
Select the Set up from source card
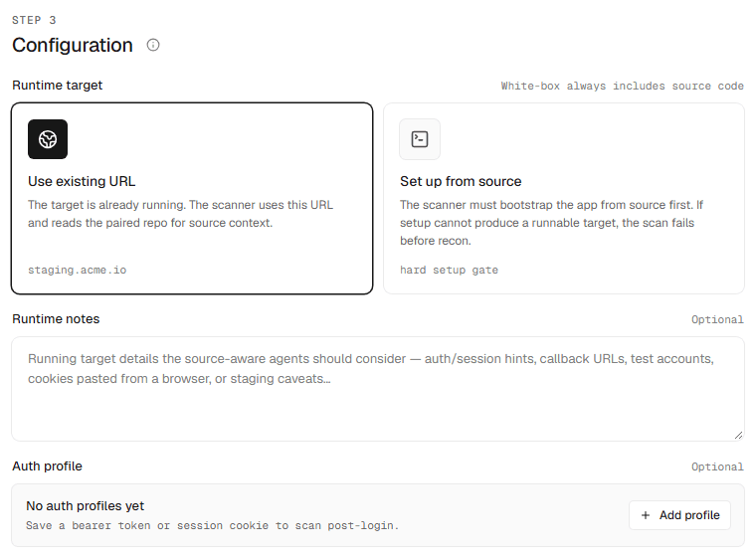pyautogui.click(x=564, y=198)
